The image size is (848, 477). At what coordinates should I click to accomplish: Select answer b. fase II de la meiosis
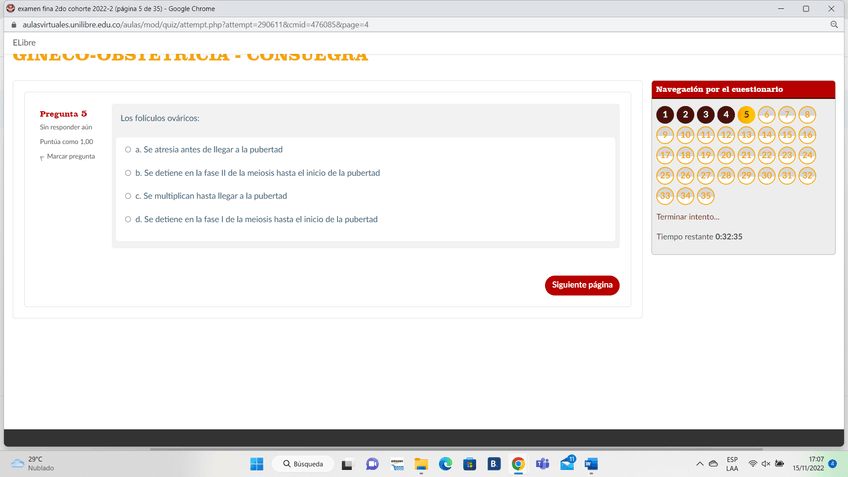(128, 173)
